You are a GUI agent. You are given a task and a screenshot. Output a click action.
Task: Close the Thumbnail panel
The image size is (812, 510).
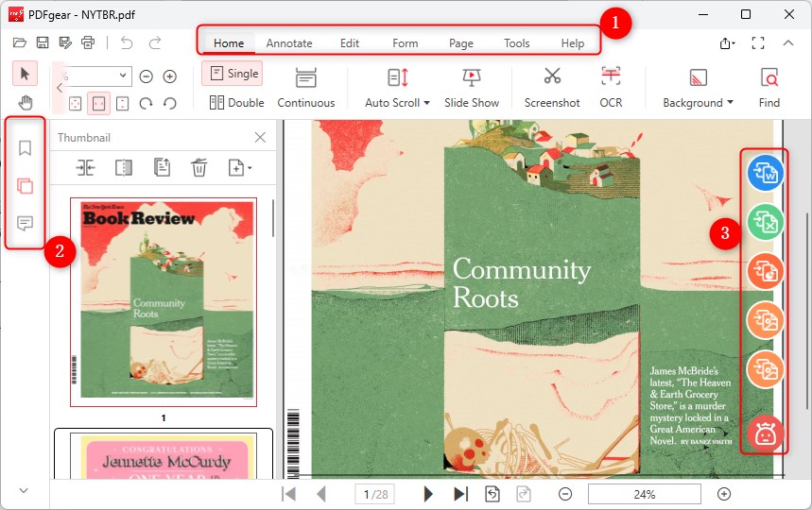click(x=260, y=137)
